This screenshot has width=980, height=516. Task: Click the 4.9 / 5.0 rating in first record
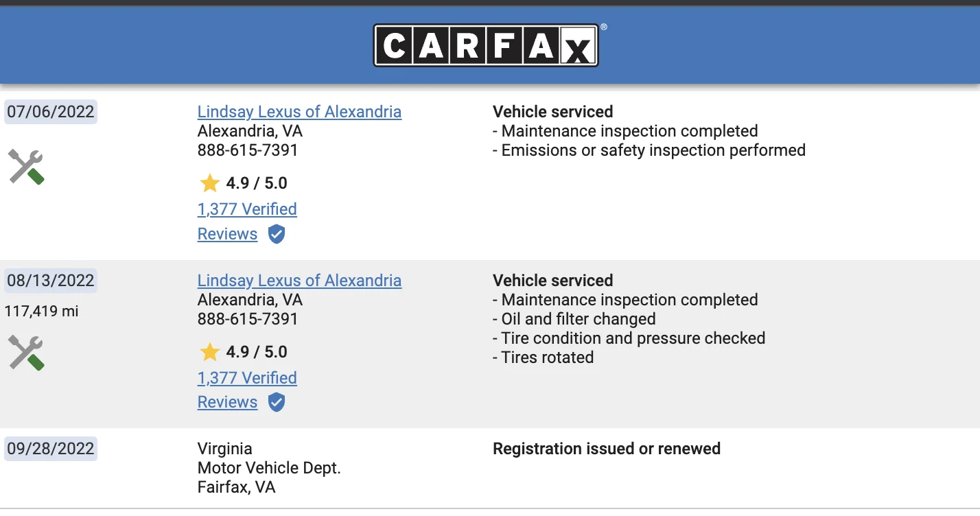[257, 183]
